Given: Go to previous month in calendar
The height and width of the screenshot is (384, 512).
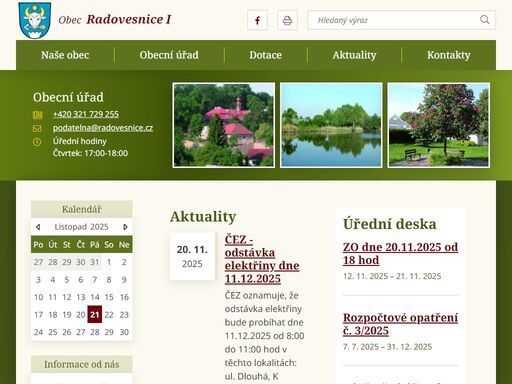Looking at the screenshot, I should pos(38,227).
